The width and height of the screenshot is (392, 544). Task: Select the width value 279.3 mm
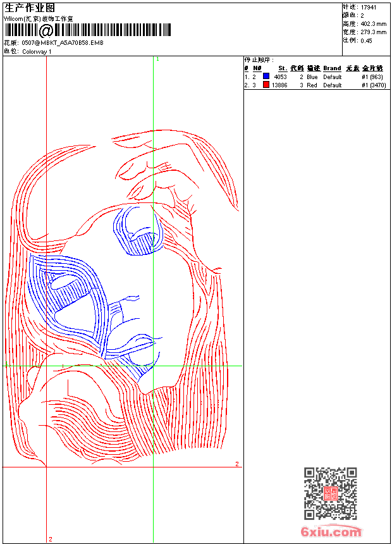374,32
